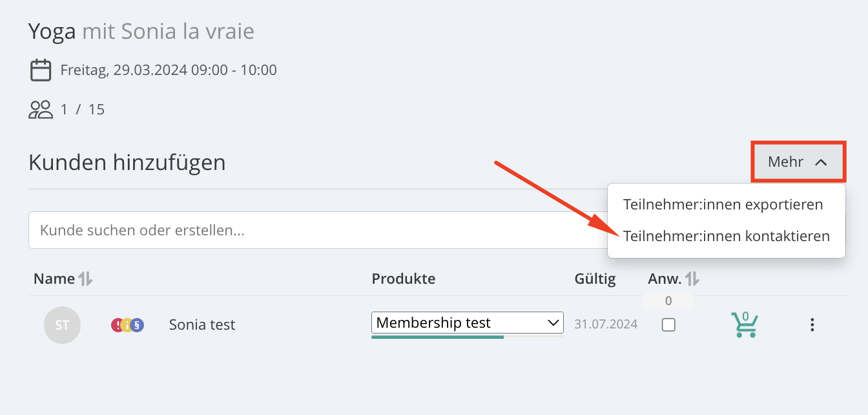Image resolution: width=868 pixels, height=415 pixels.
Task: Click the Sonia test customer name
Action: 202,325
